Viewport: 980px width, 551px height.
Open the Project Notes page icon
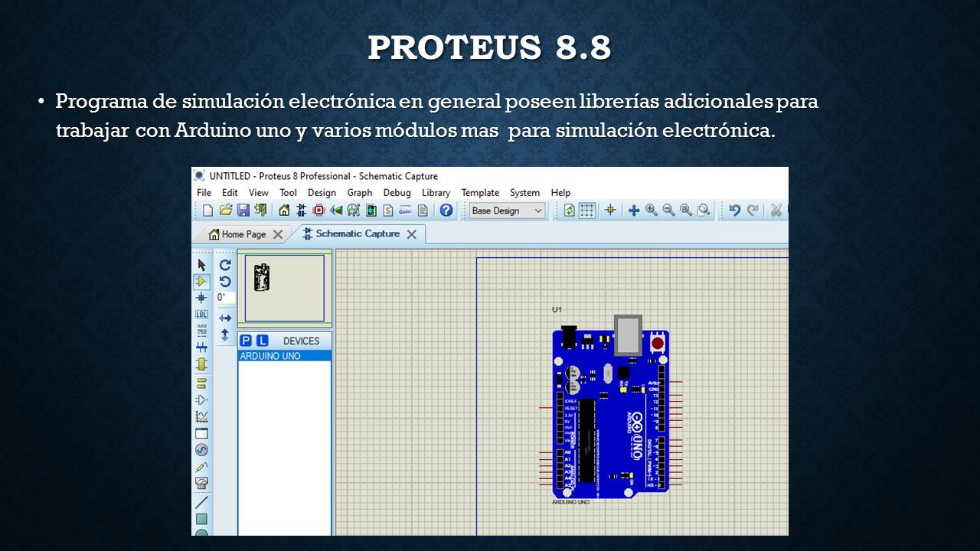coord(423,210)
